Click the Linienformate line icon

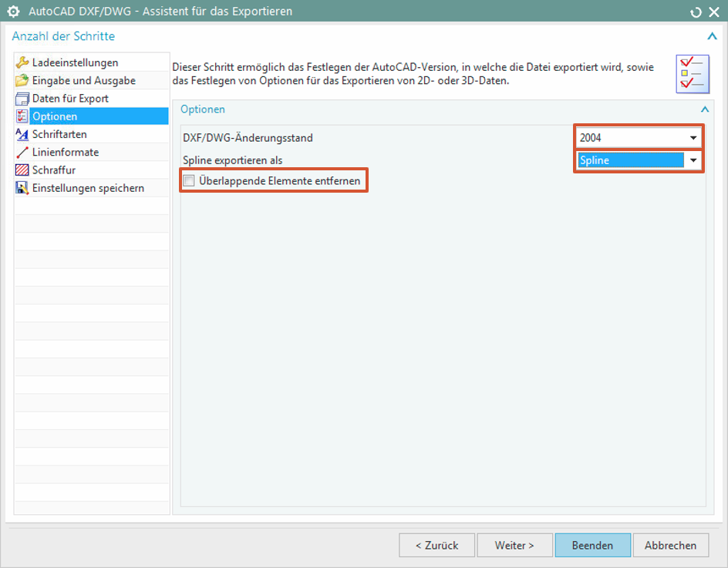pyautogui.click(x=22, y=153)
